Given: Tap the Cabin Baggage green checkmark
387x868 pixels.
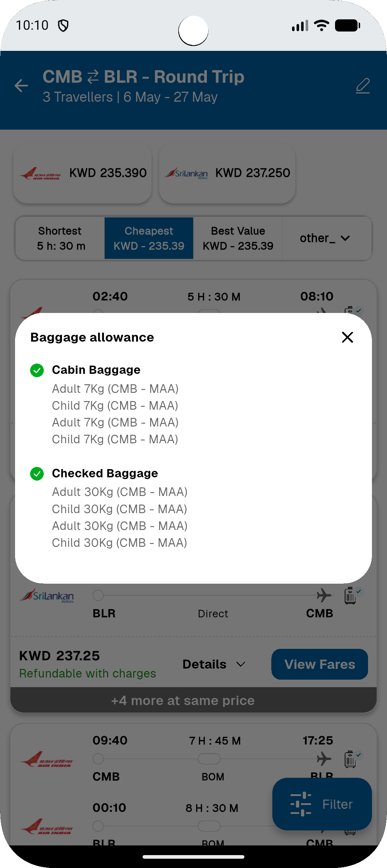Looking at the screenshot, I should [x=37, y=370].
